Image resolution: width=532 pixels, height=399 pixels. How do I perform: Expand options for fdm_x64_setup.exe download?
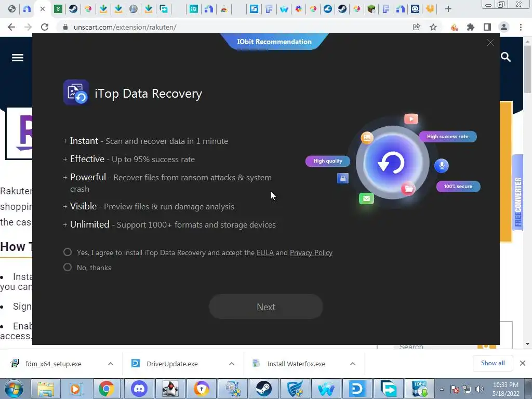[111, 364]
